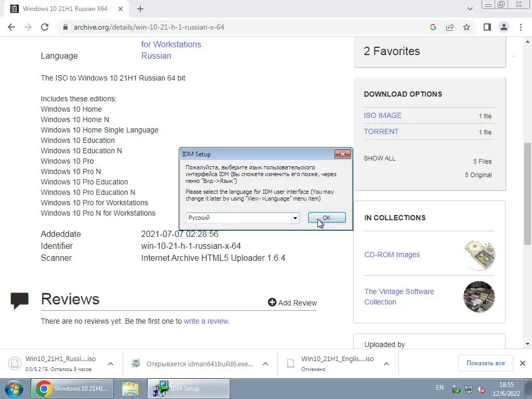This screenshot has height=399, width=532.
Task: Click the identifier 'win-10-21-h-1-russian-x-64'
Action: [x=191, y=246]
